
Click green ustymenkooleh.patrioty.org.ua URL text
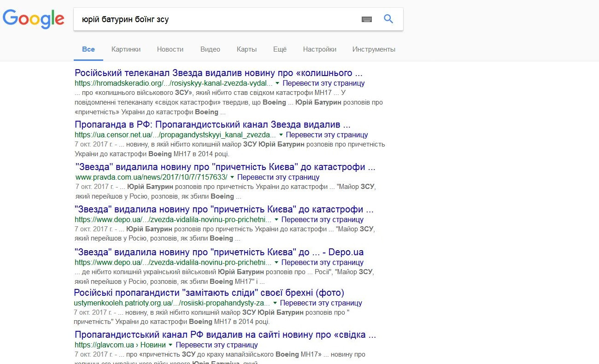(x=172, y=303)
